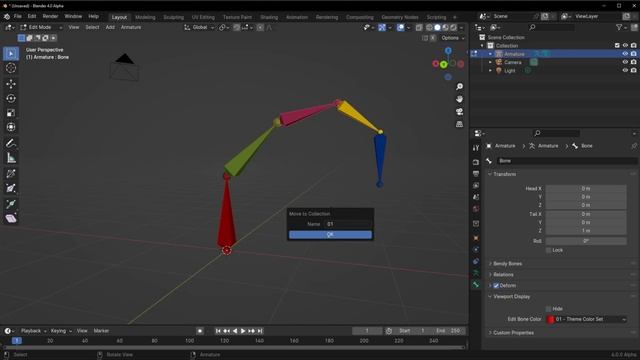The height and width of the screenshot is (360, 640).
Task: Toggle Armature render camera icon in outliner
Action: coord(633,54)
